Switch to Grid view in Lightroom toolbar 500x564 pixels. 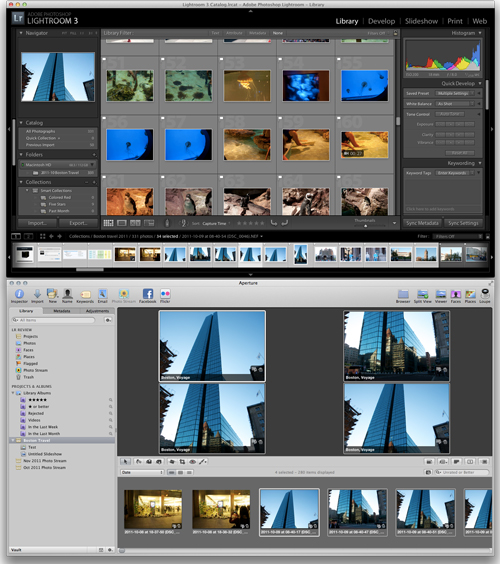108,223
